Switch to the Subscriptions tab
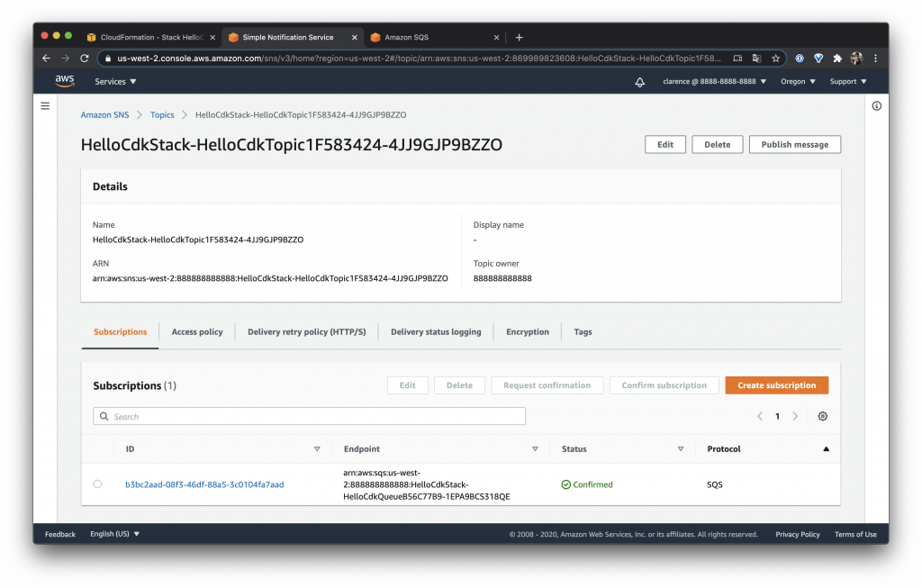 point(120,331)
